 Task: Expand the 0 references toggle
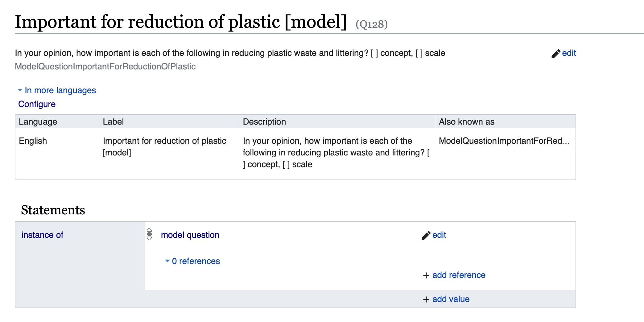point(167,261)
